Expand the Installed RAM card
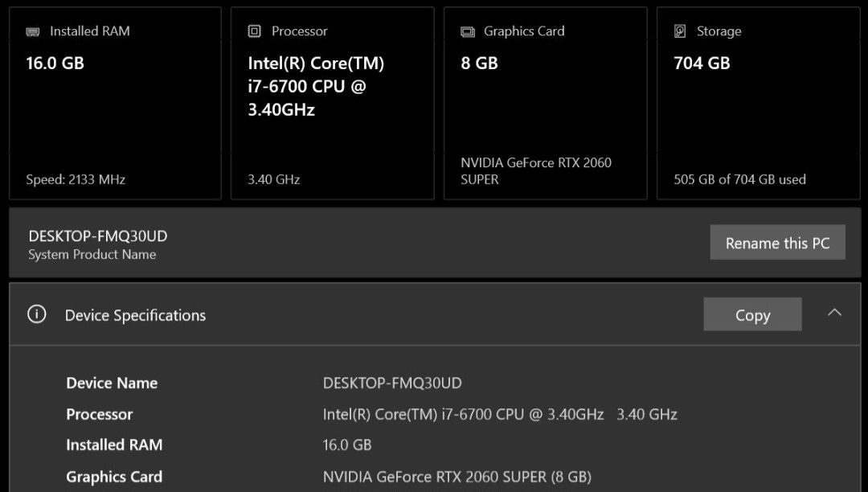 (115, 103)
